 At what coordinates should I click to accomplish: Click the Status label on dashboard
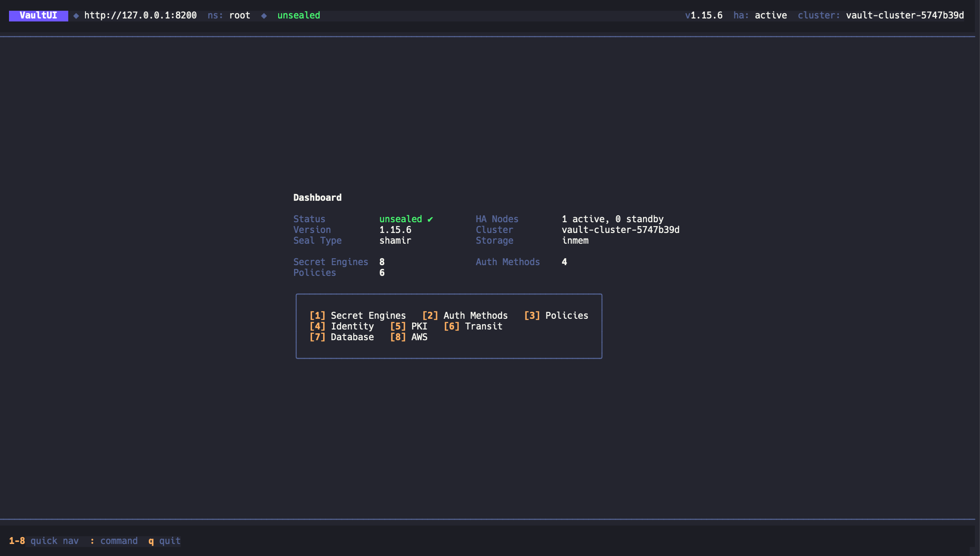(309, 219)
